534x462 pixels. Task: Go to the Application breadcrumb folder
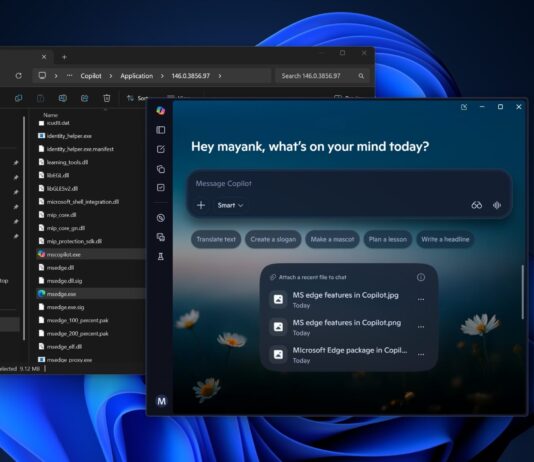[x=137, y=76]
